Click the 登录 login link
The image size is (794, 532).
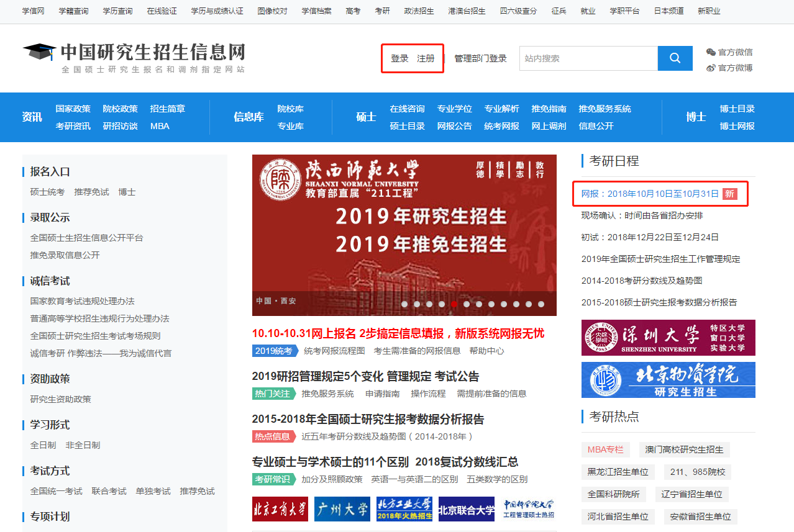point(399,58)
